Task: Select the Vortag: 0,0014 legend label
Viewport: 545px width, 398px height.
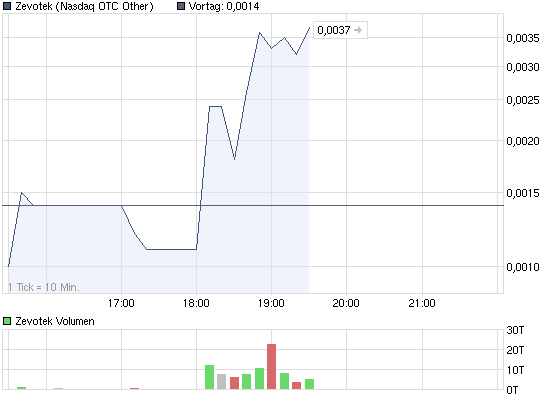Action: pos(224,6)
